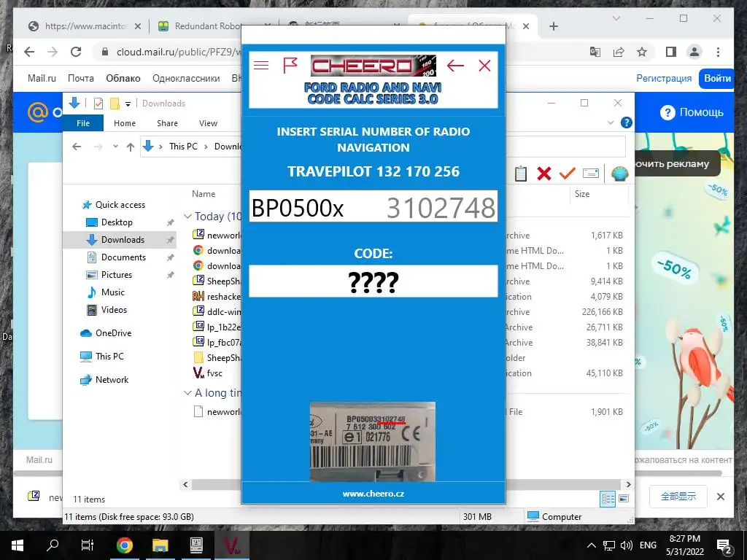Click the Chrome reload button
Screen dimensions: 747x560
click(76, 52)
